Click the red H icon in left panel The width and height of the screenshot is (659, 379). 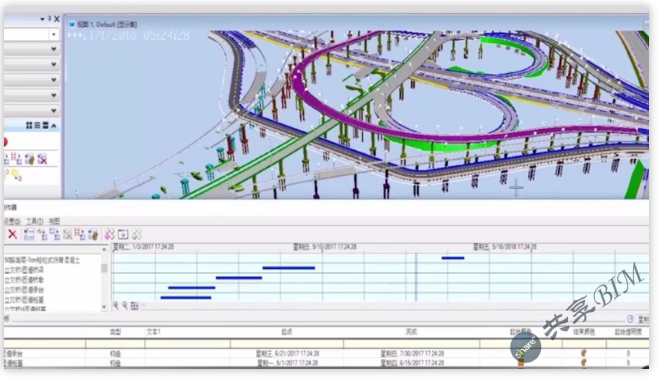[17, 159]
